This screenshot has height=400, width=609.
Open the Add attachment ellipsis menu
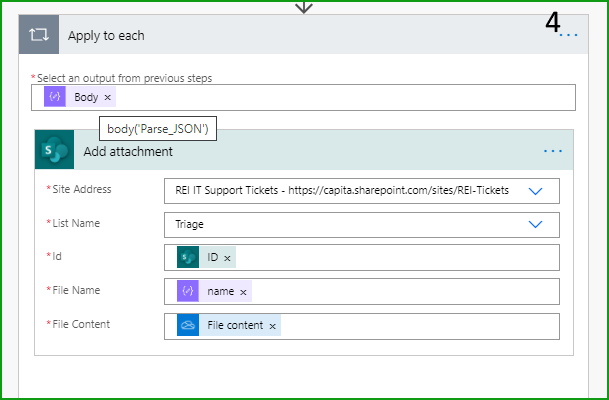pos(553,151)
